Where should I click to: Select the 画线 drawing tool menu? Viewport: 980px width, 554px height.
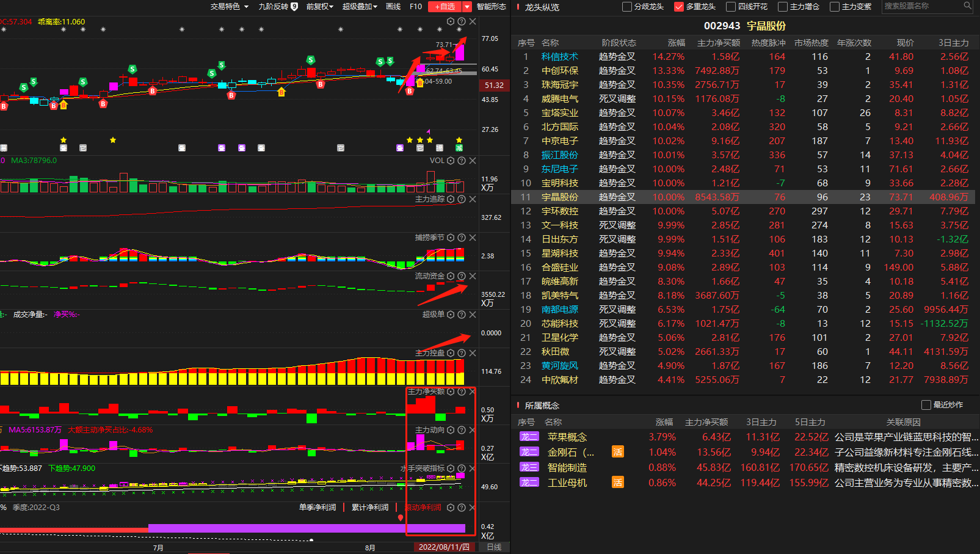click(393, 6)
